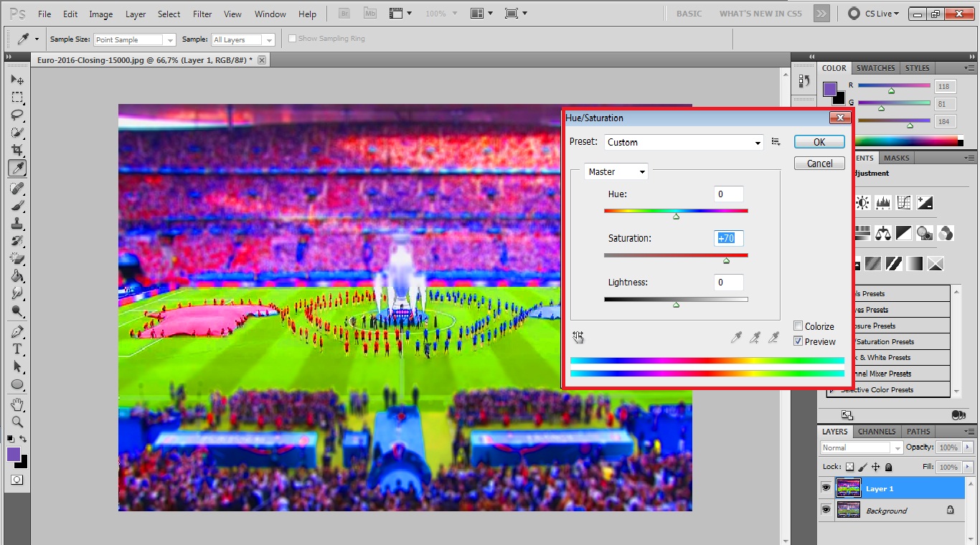This screenshot has width=980, height=545.
Task: Click the on-image adjustment hand icon
Action: pos(578,337)
